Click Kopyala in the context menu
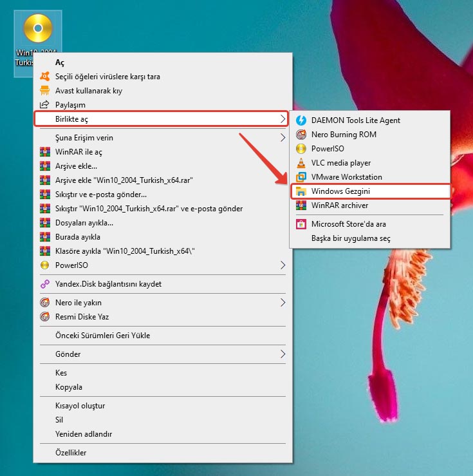The height and width of the screenshot is (476, 473). (x=69, y=387)
